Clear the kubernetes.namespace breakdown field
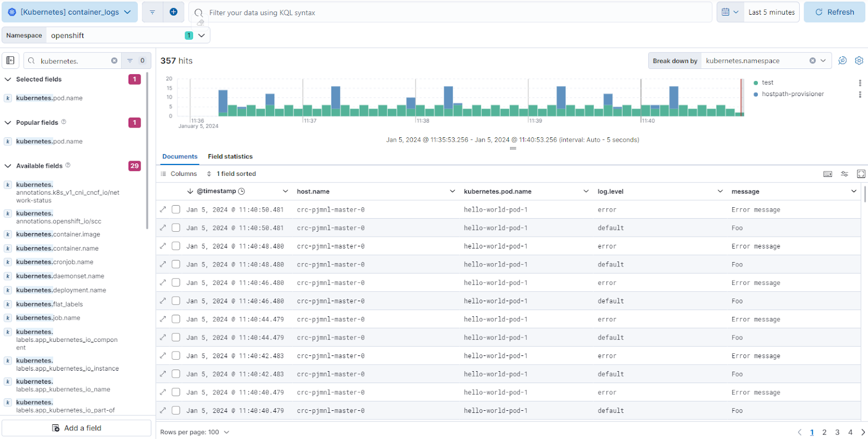The width and height of the screenshot is (868, 439). (812, 61)
